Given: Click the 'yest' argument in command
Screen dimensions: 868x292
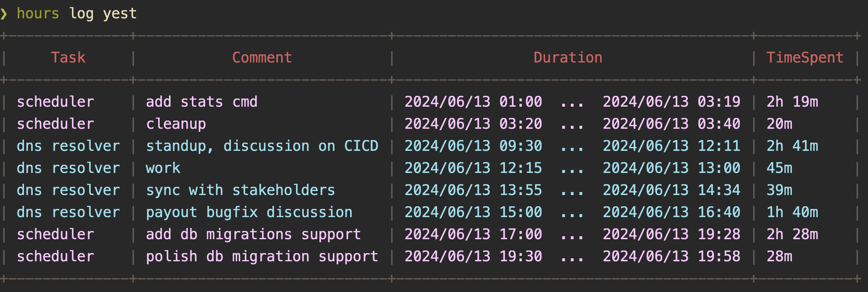Looking at the screenshot, I should tap(120, 14).
